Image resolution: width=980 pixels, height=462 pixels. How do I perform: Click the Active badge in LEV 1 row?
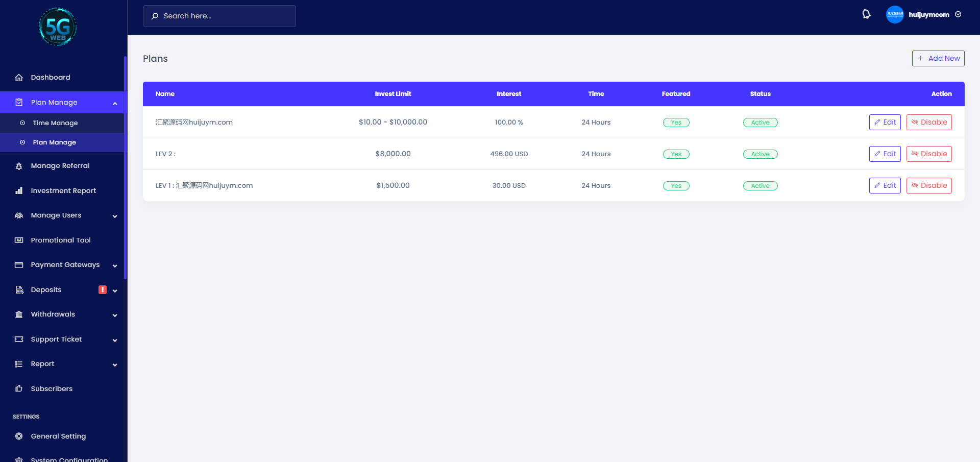click(x=761, y=186)
